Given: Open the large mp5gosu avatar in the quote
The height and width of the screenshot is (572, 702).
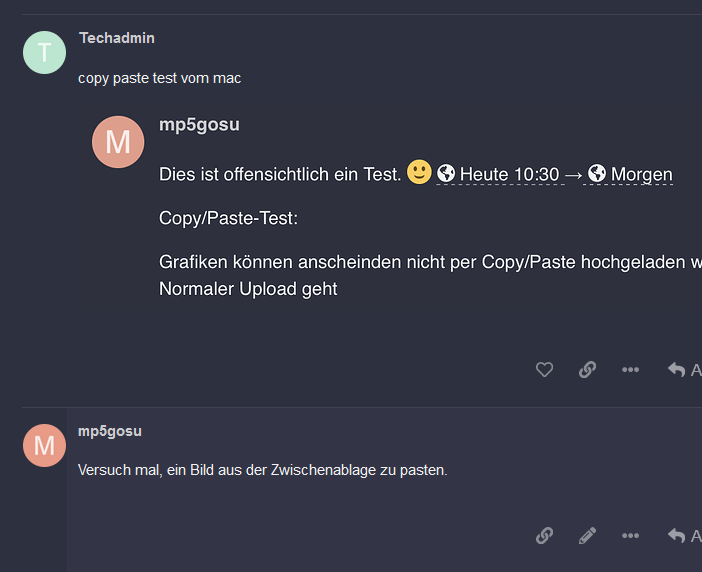Looking at the screenshot, I should click(118, 142).
